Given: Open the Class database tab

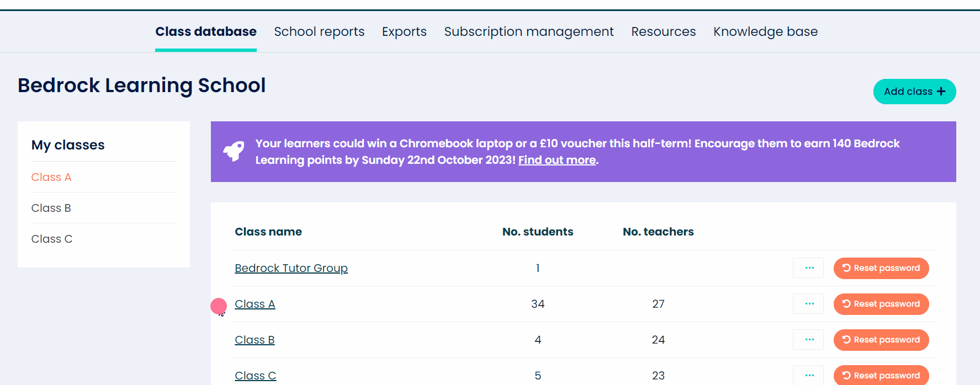Looking at the screenshot, I should pos(206,31).
